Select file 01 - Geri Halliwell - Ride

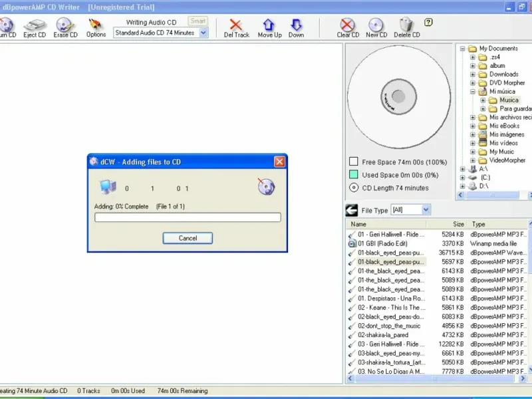coord(391,235)
